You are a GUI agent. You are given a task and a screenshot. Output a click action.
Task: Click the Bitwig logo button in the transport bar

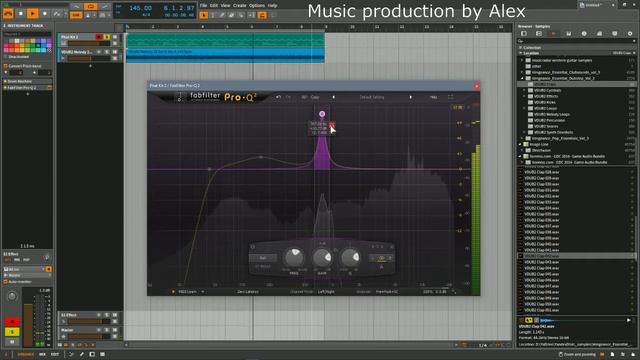pyautogui.click(x=8, y=13)
